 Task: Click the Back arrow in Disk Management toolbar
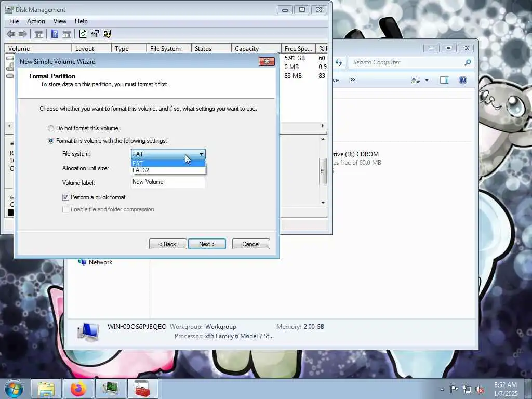(x=11, y=34)
